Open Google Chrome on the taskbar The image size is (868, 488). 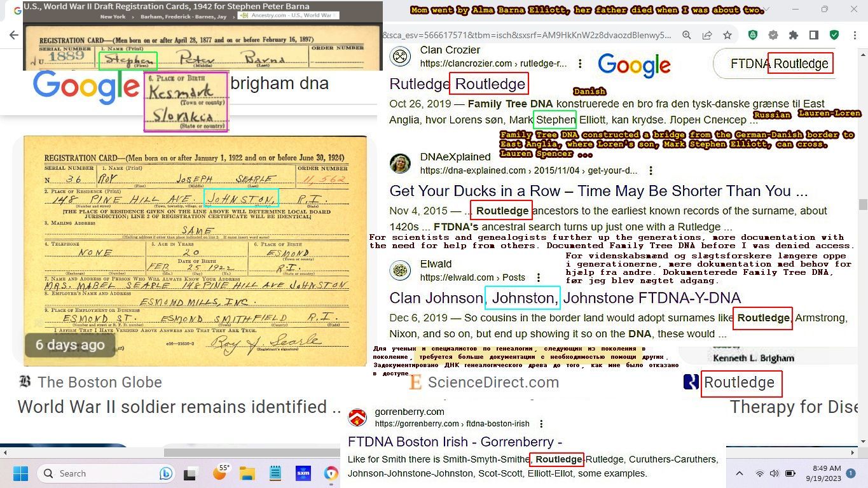331,473
